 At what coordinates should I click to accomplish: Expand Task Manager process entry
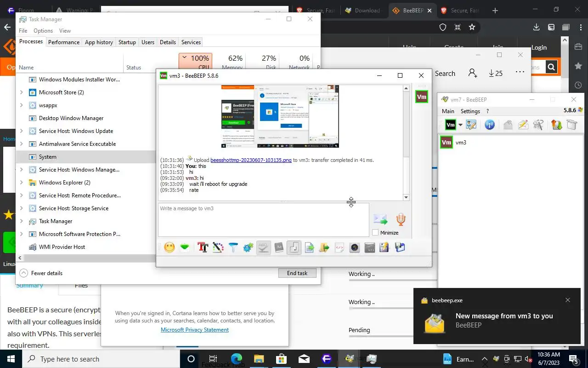click(21, 221)
